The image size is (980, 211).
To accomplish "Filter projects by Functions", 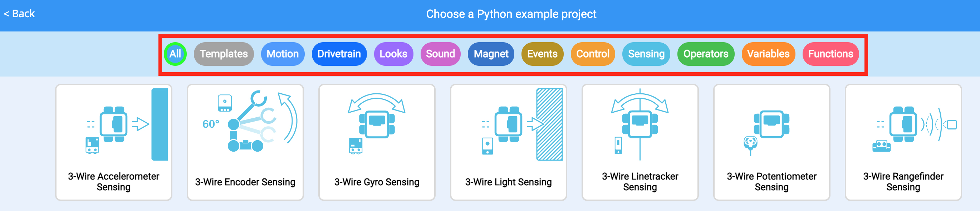I will pos(830,54).
